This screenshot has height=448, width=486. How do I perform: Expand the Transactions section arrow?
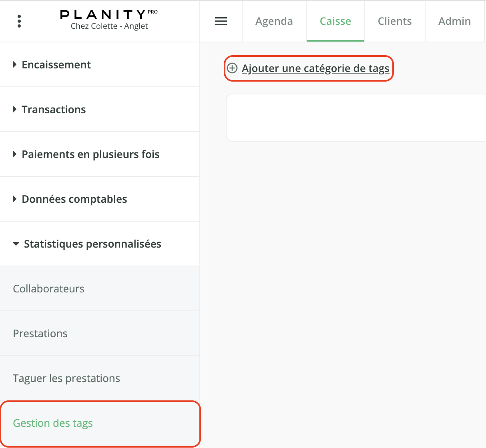14,109
